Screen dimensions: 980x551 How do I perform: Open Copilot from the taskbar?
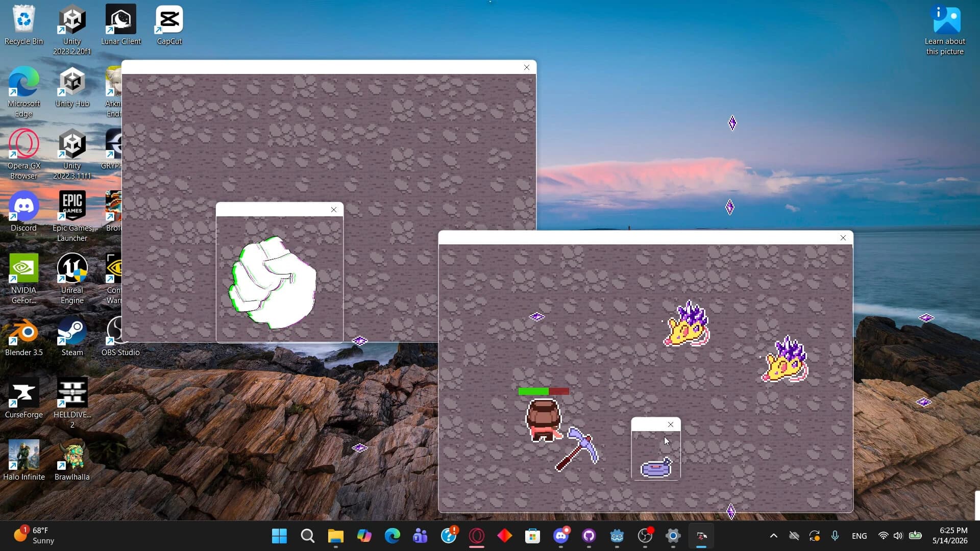[364, 536]
